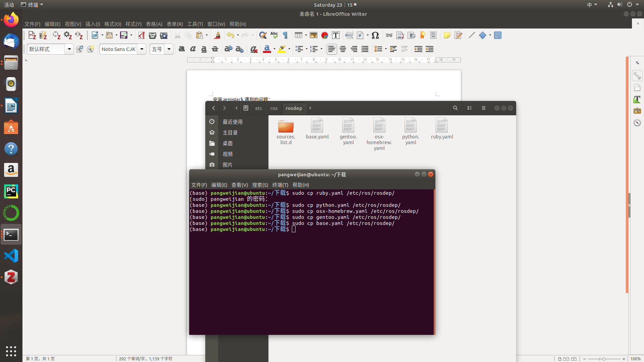Click etc path button in file manager
Screen dimensions: 644x362
click(x=259, y=108)
